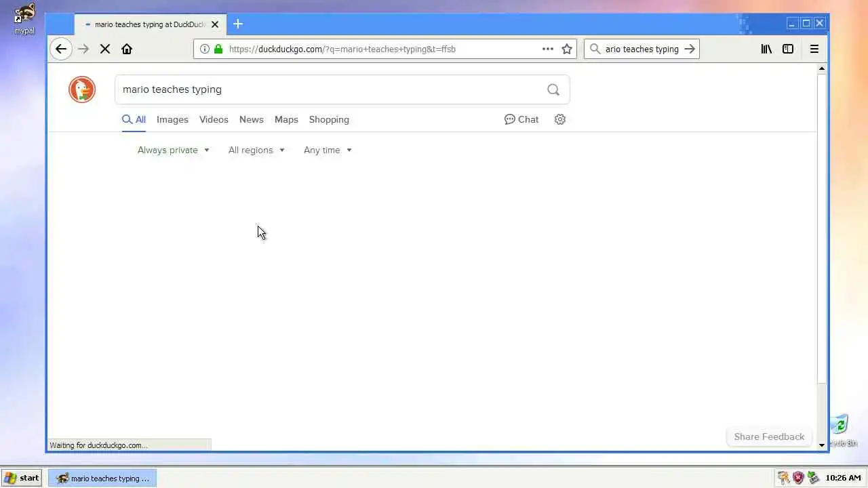The width and height of the screenshot is (868, 488).
Task: Click the rightmost system tray icon
Action: (x=813, y=478)
